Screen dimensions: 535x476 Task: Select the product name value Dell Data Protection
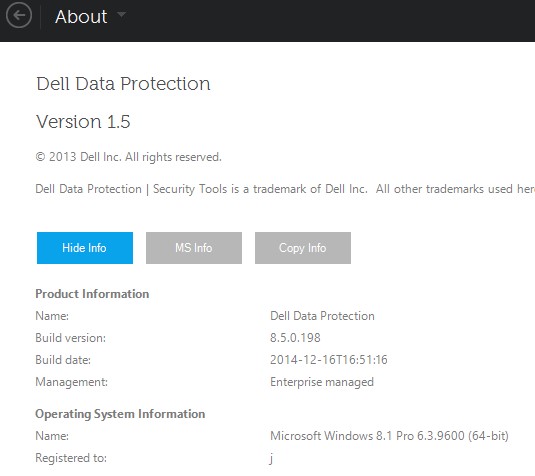322,316
